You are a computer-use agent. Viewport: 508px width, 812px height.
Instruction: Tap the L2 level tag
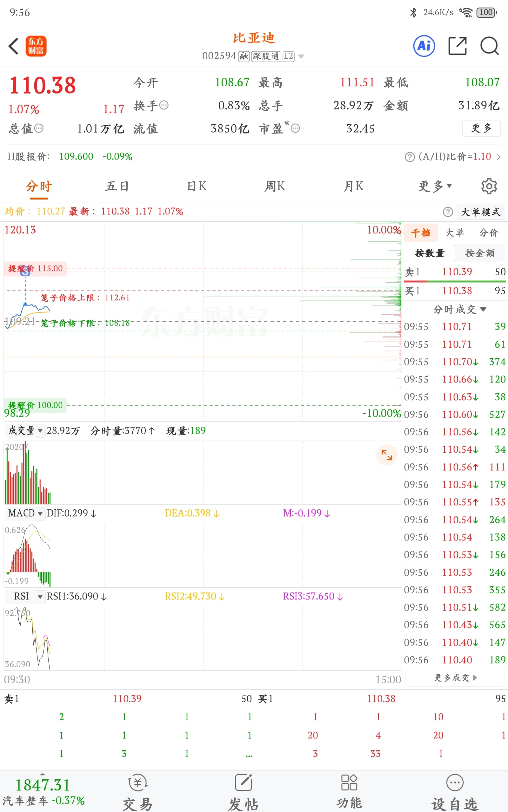tap(289, 56)
